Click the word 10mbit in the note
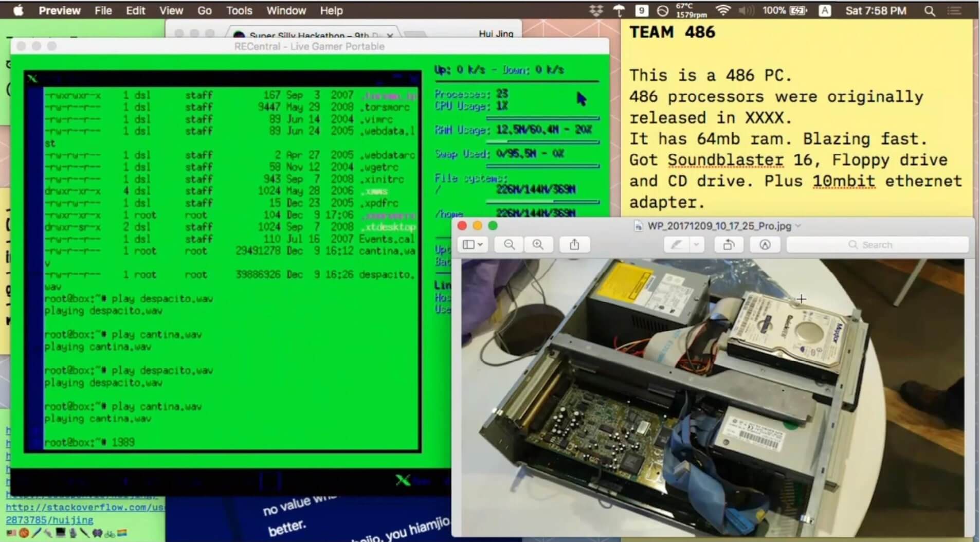 [844, 181]
